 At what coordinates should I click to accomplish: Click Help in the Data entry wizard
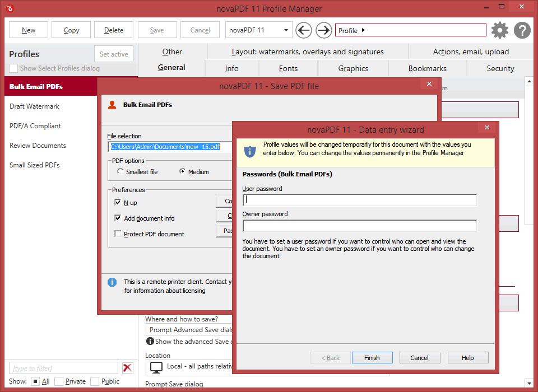click(x=467, y=358)
